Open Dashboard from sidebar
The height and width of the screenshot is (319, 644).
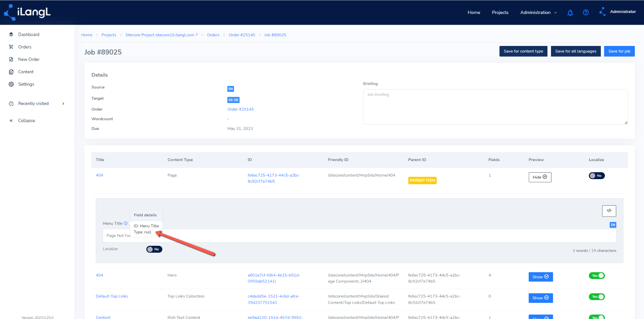pos(29,34)
